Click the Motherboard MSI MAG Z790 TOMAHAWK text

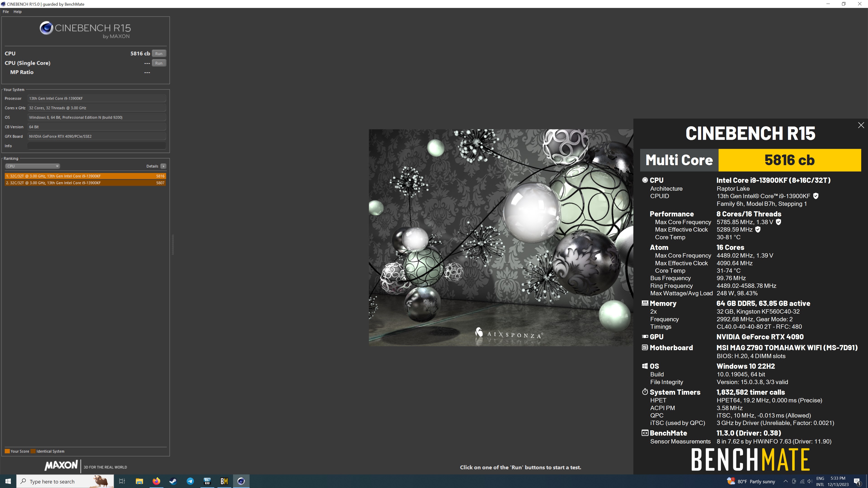click(787, 347)
